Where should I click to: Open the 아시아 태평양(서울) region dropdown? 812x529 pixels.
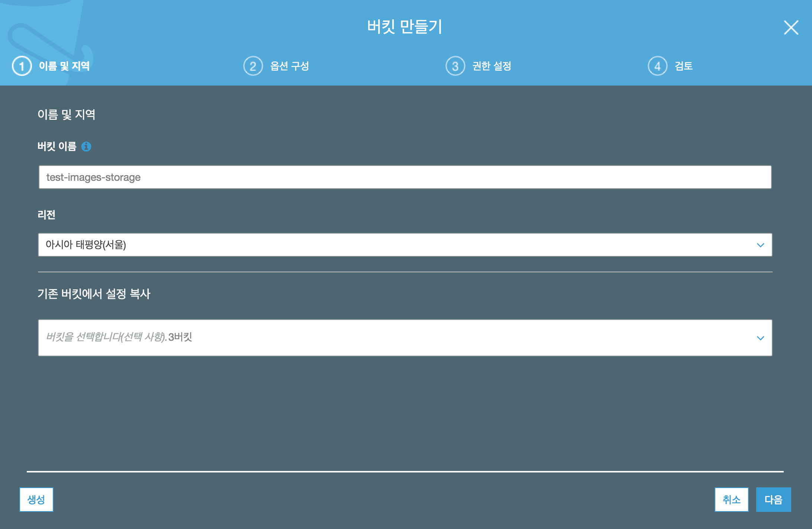point(405,245)
